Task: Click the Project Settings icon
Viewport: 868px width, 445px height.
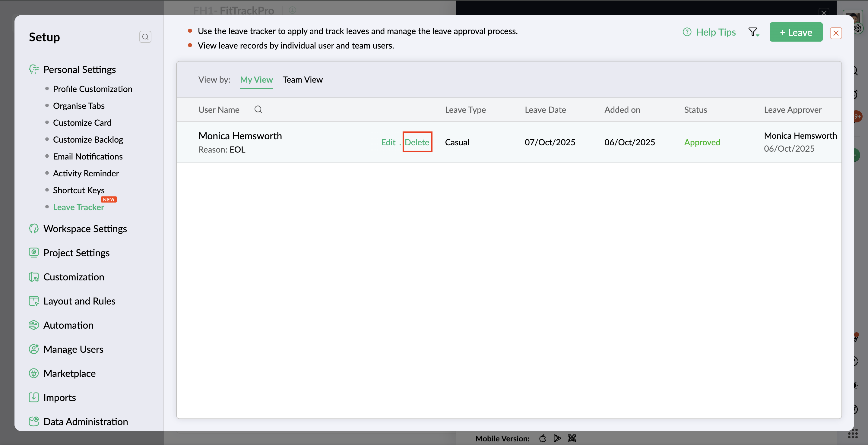Action: point(34,253)
